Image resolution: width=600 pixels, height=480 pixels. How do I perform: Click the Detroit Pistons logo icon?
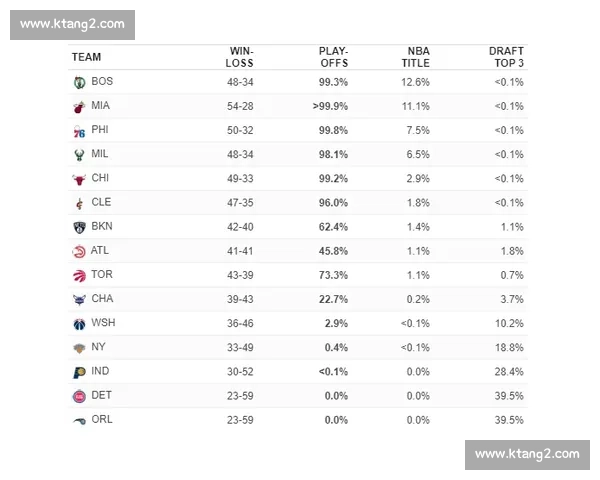pyautogui.click(x=79, y=396)
